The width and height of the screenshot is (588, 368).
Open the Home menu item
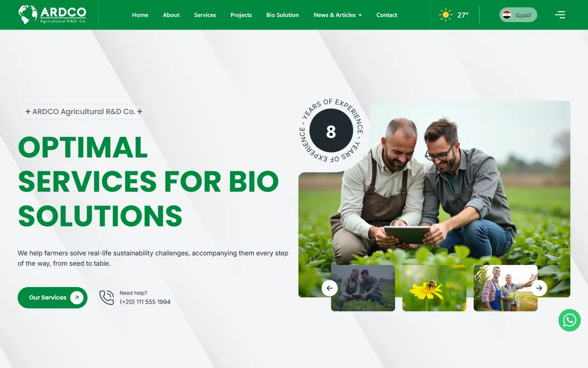click(140, 15)
